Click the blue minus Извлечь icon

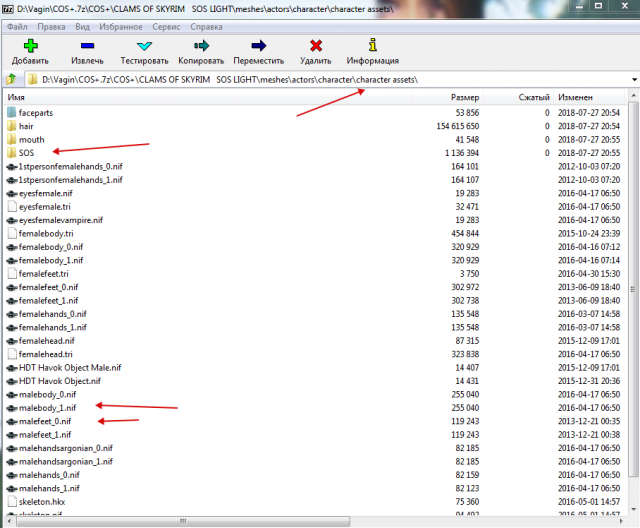pos(87,45)
